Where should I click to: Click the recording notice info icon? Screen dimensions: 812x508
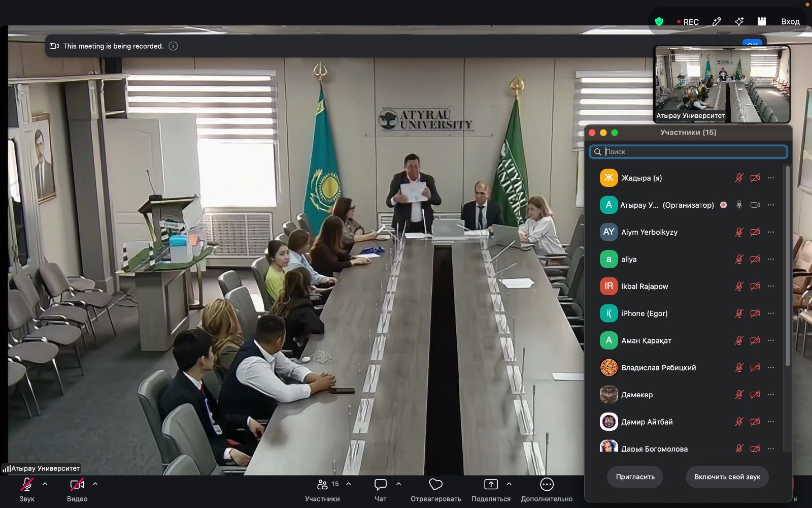tap(173, 46)
